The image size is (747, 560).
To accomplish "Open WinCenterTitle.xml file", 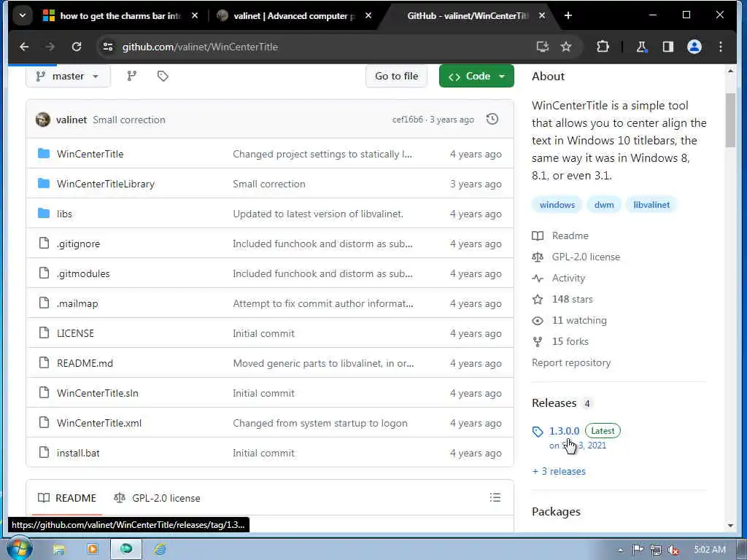I will [x=99, y=423].
